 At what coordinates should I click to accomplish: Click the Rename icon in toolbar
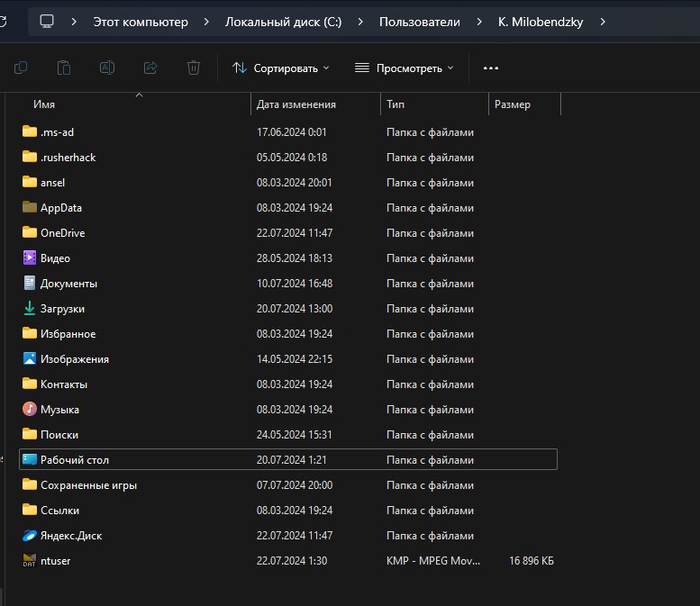107,68
